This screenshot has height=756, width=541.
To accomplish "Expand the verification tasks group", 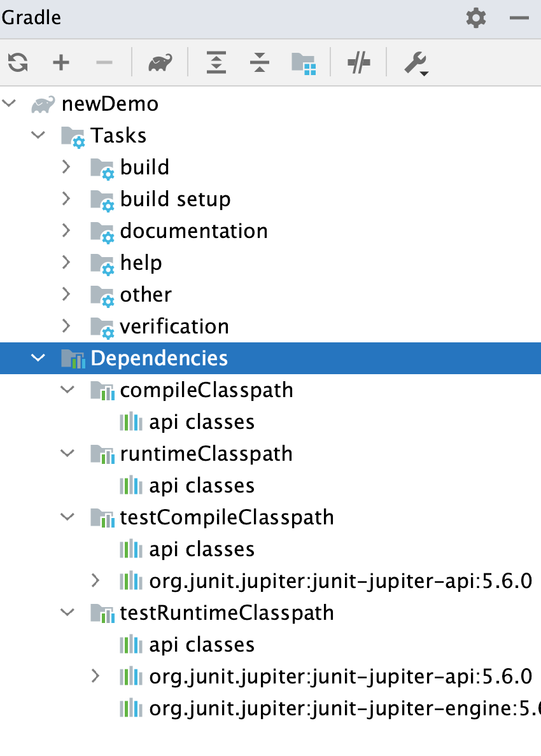I will 67,326.
